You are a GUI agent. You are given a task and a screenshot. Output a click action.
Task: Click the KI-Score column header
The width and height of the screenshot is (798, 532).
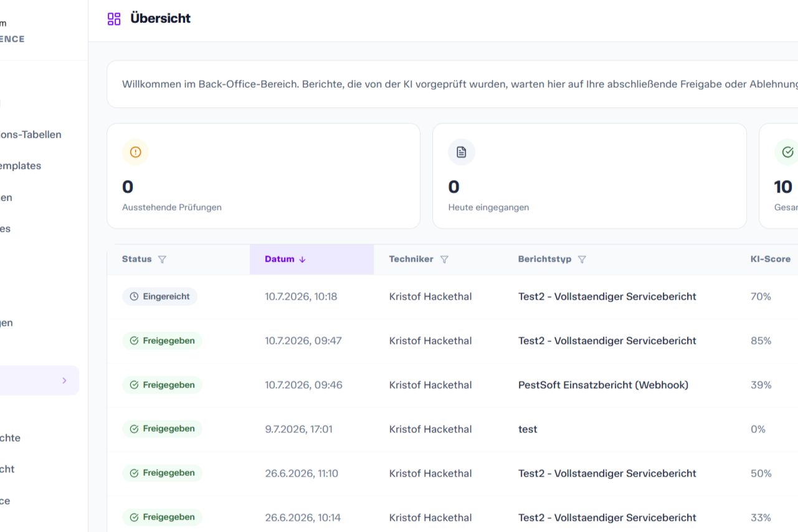[x=770, y=259]
